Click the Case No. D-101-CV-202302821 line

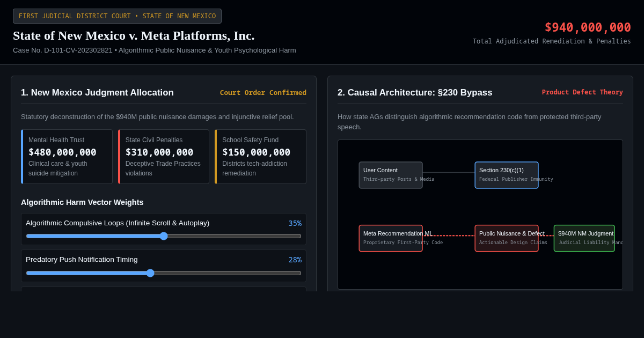(x=155, y=50)
